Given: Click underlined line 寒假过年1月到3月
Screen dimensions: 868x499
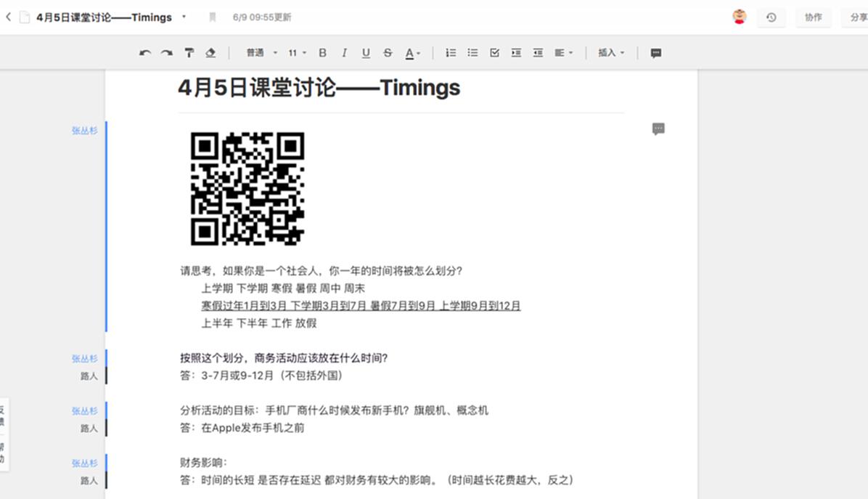Looking at the screenshot, I should (361, 306).
